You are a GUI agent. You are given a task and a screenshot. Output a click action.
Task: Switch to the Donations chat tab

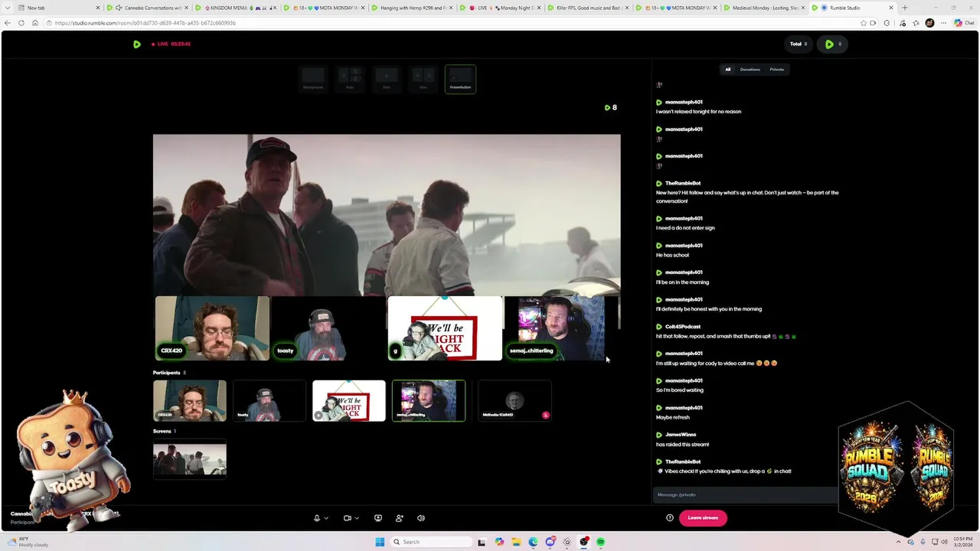(750, 70)
